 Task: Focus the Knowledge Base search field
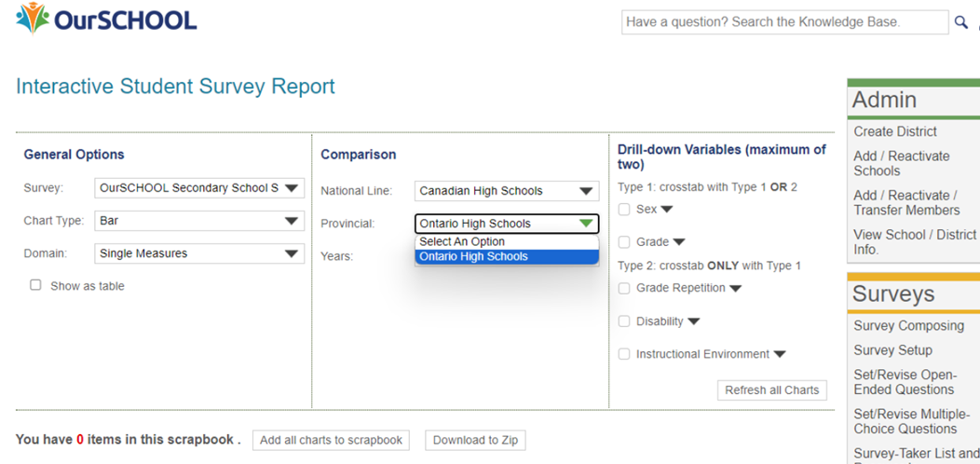(785, 22)
